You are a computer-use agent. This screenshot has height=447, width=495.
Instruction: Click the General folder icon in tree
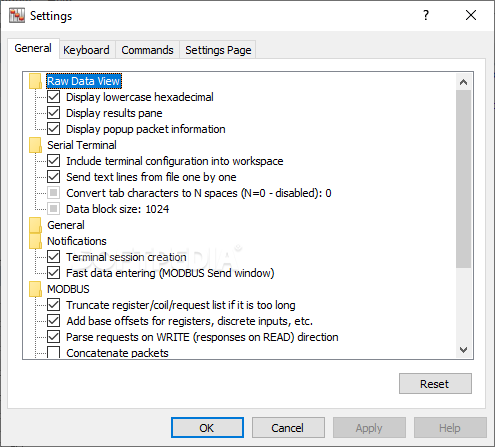(x=35, y=225)
